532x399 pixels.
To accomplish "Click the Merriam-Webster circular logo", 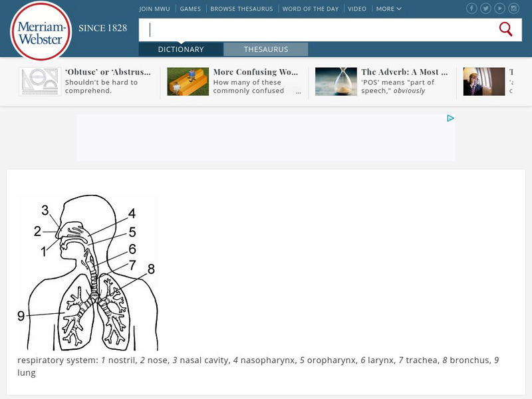I will tap(40, 30).
